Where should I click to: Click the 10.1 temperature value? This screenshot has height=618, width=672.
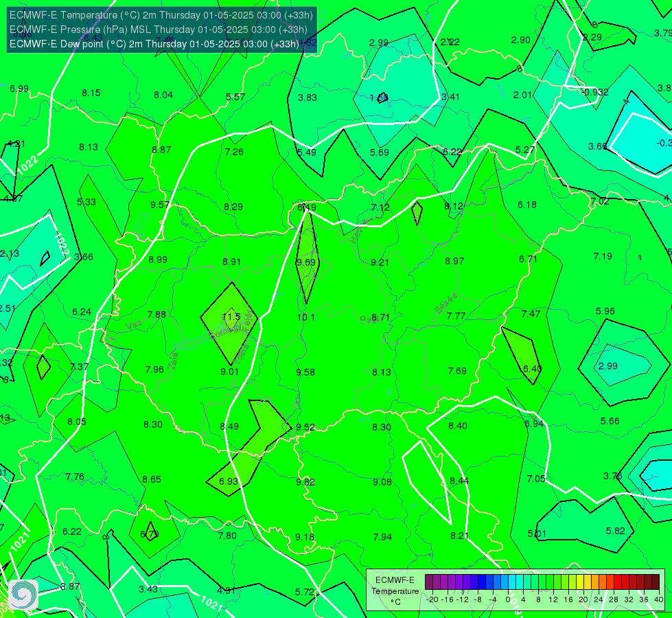[x=305, y=317]
